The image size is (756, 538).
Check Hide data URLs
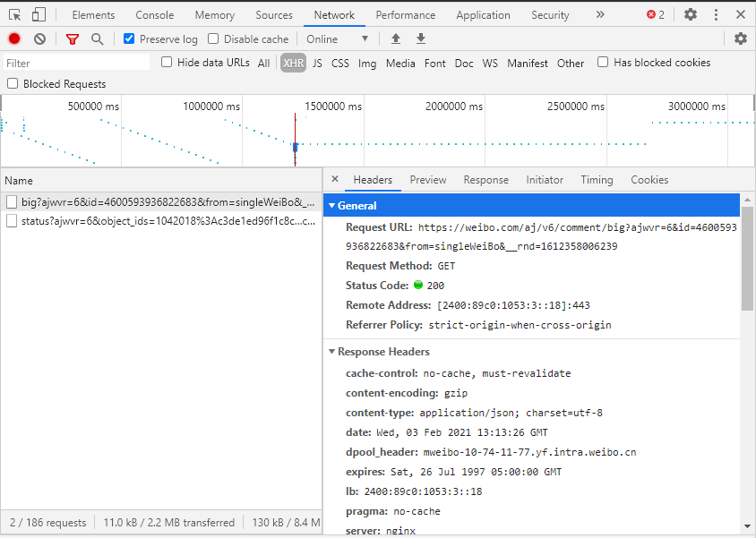167,62
